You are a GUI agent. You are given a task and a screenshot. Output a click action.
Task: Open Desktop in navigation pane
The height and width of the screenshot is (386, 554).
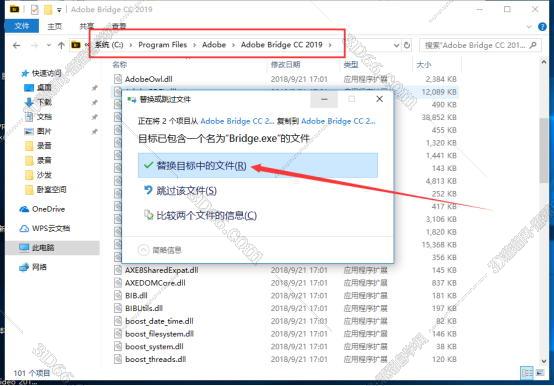point(44,88)
